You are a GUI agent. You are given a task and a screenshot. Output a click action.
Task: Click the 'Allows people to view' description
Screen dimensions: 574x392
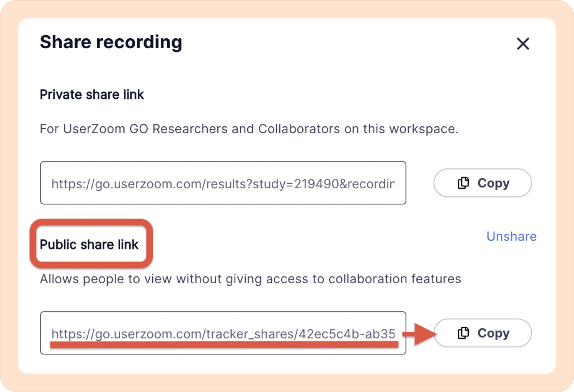point(251,279)
